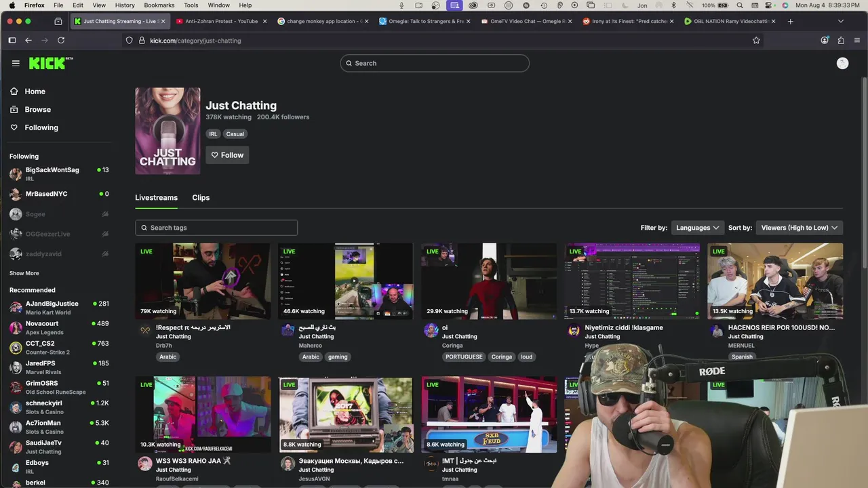This screenshot has height=488, width=868.
Task: Click the IRL category tag
Action: (213, 134)
